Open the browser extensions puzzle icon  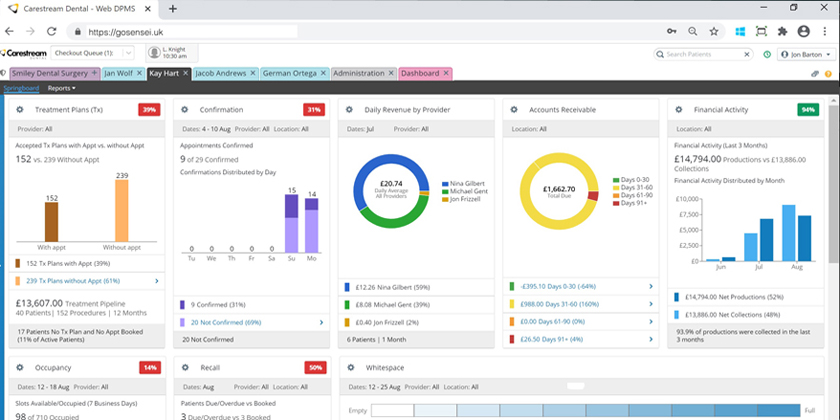(x=782, y=32)
